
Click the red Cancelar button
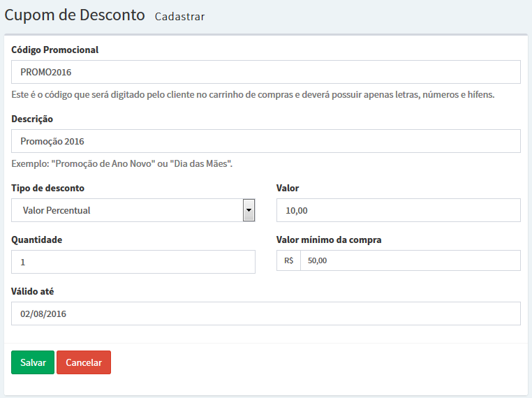pyautogui.click(x=84, y=362)
